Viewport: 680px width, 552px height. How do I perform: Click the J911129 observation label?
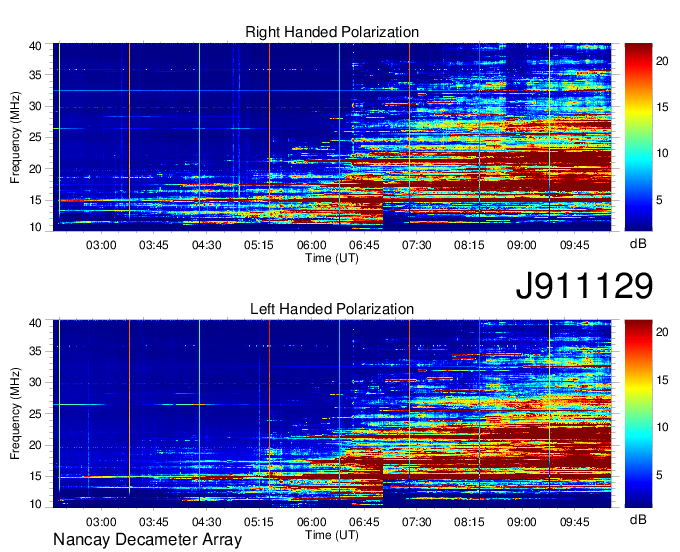[584, 285]
